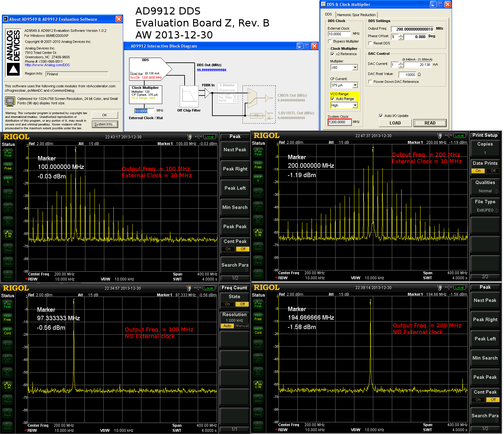Screen dimensions: 504x434
Task: Select Next Peak in the 22:43:17 Rigol screen
Action: [235, 150]
